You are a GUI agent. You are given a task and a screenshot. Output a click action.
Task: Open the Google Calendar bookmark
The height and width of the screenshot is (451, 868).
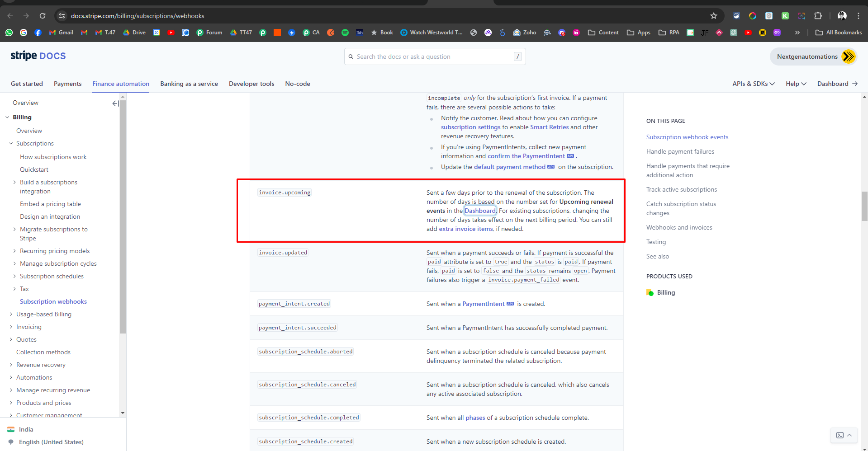(157, 33)
